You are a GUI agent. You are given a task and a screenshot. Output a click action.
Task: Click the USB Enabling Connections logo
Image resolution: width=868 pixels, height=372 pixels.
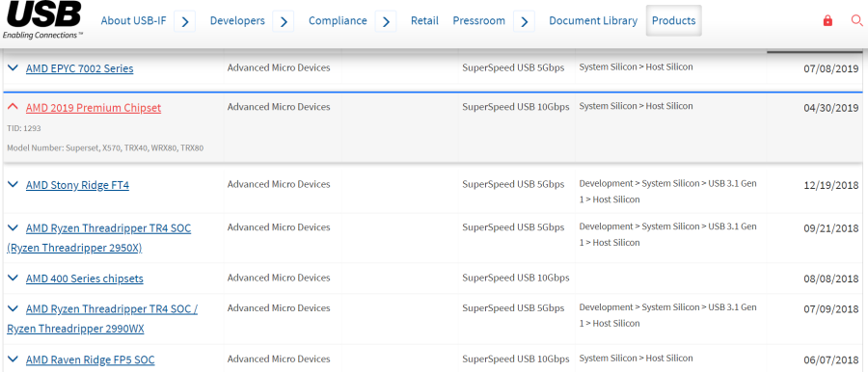pyautogui.click(x=43, y=20)
